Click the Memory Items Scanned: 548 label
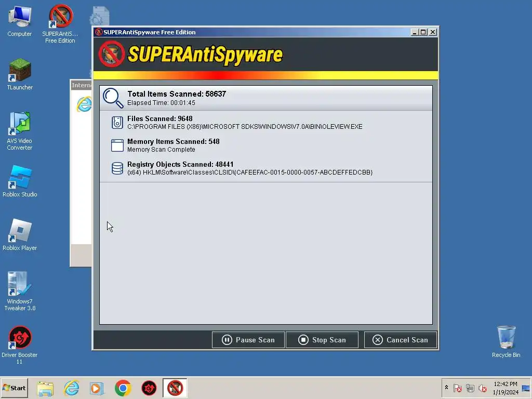Image resolution: width=532 pixels, height=399 pixels. click(174, 141)
